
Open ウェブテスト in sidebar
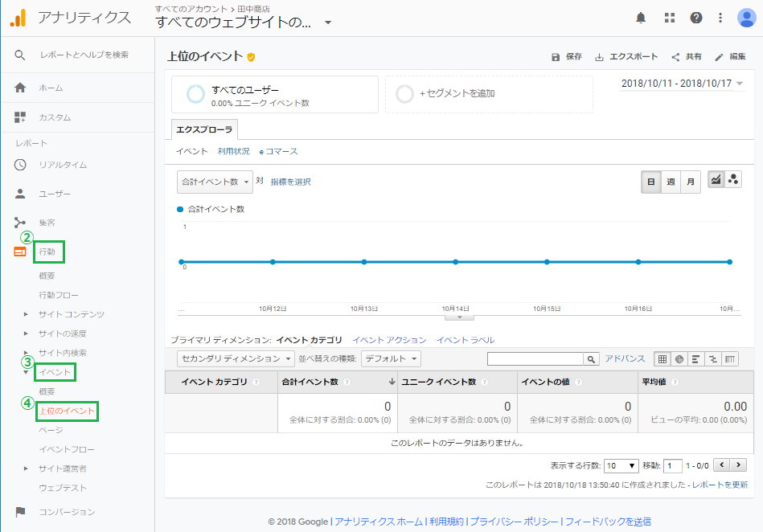click(x=63, y=488)
